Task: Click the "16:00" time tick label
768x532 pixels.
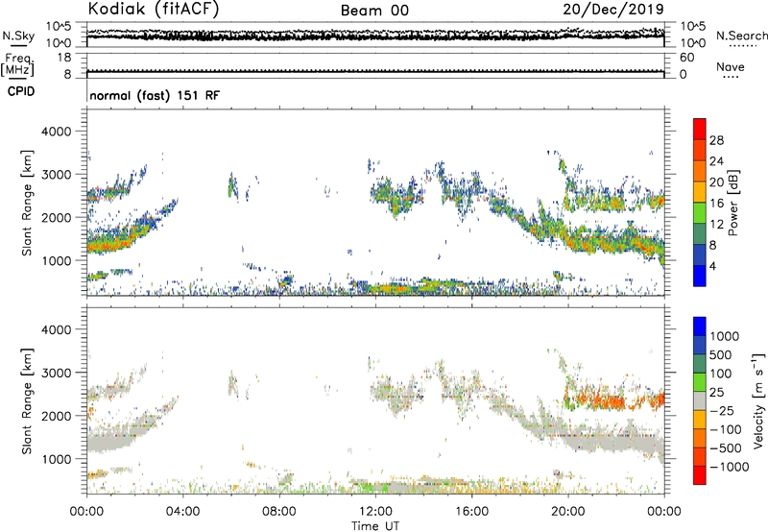Action: (x=471, y=512)
